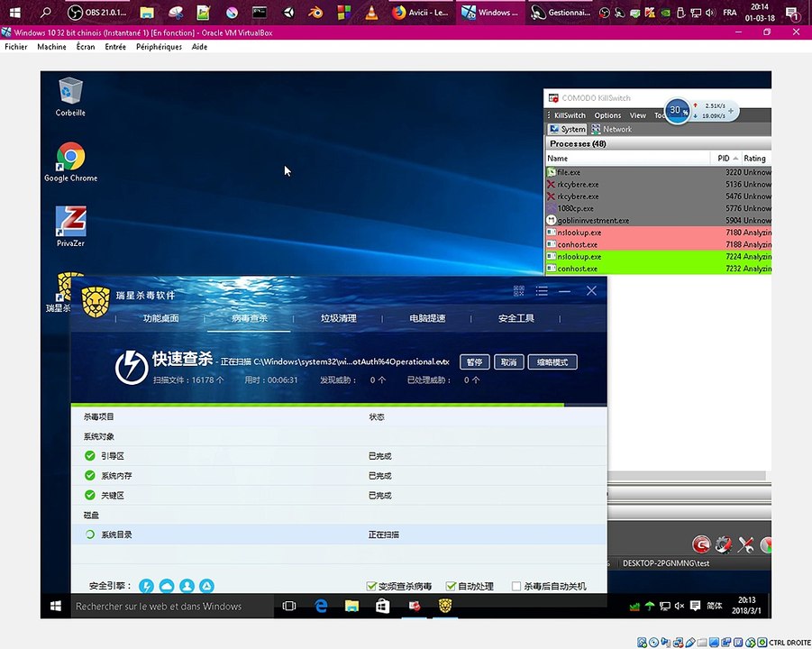Open the Entrée menu
812x649 pixels.
[x=115, y=47]
